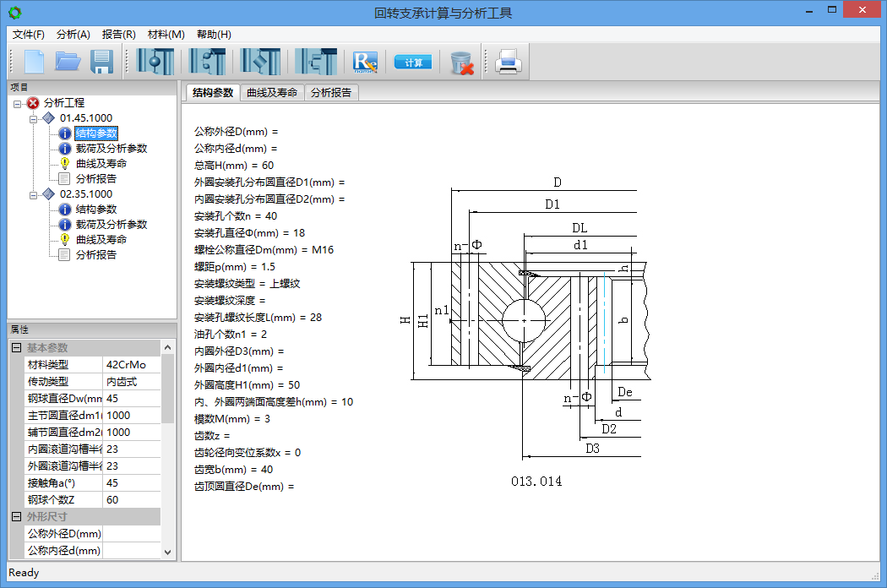Open the 报告(R) menu

[x=119, y=35]
